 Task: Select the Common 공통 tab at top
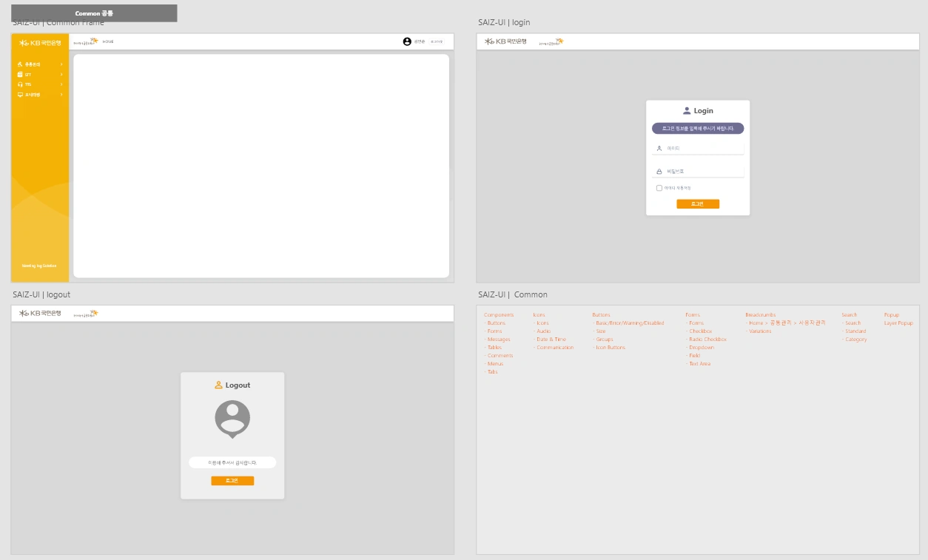[94, 13]
